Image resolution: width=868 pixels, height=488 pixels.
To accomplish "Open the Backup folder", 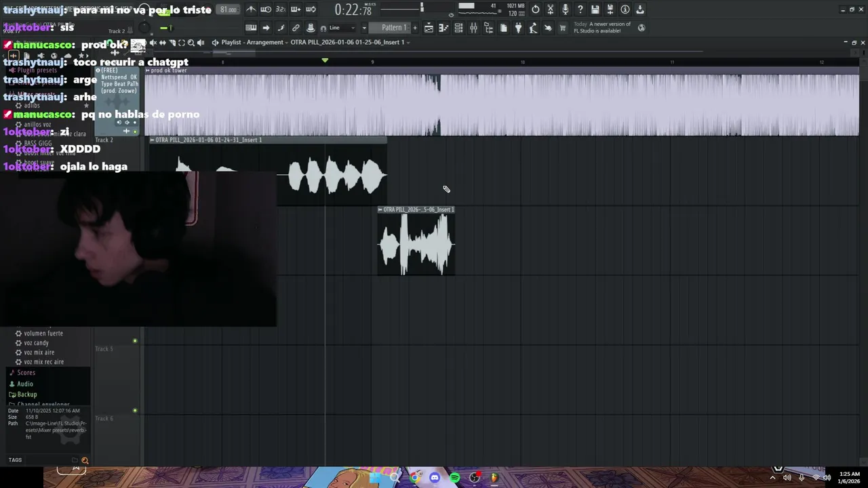I will coord(26,394).
